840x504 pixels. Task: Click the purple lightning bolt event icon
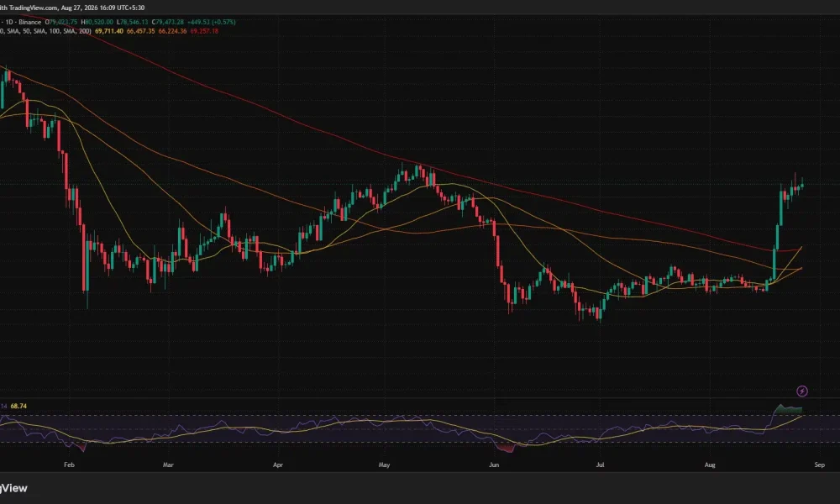point(802,391)
